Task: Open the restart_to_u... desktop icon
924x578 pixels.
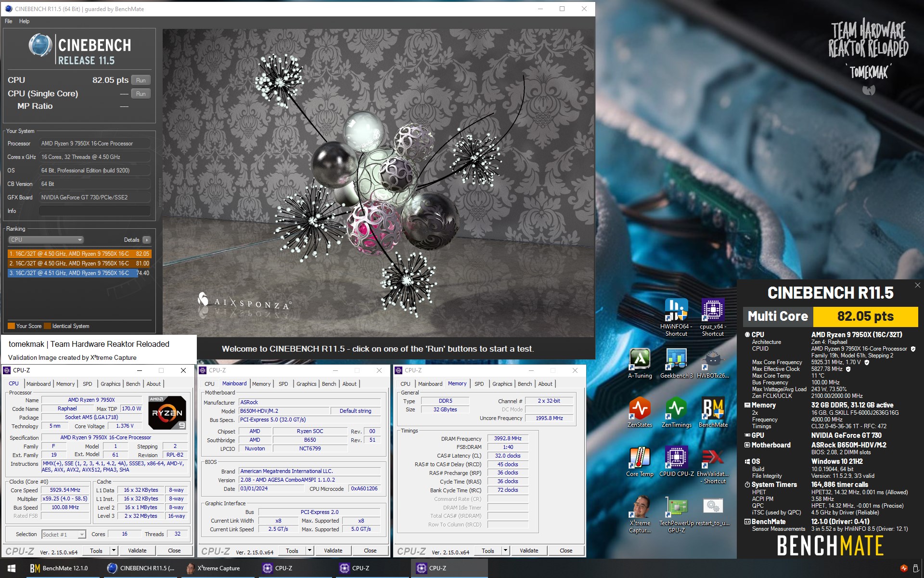Action: point(713,512)
